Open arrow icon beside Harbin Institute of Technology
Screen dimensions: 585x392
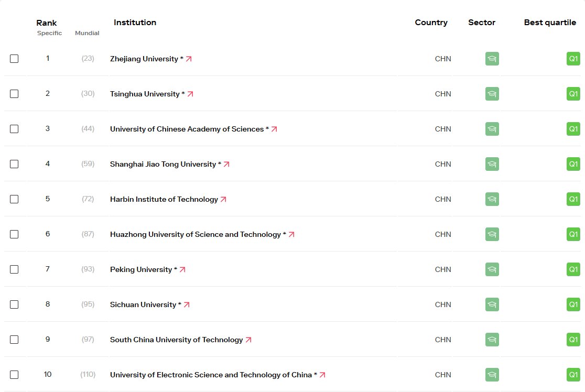click(x=223, y=199)
